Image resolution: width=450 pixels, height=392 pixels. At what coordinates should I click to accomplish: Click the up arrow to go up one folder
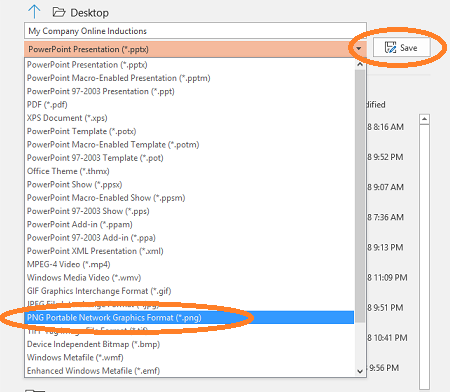point(34,12)
